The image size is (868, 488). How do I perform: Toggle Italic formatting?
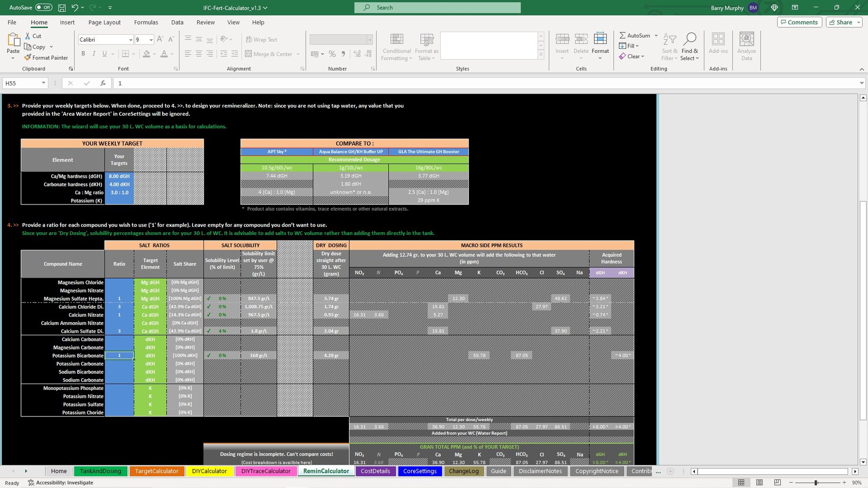coord(94,54)
